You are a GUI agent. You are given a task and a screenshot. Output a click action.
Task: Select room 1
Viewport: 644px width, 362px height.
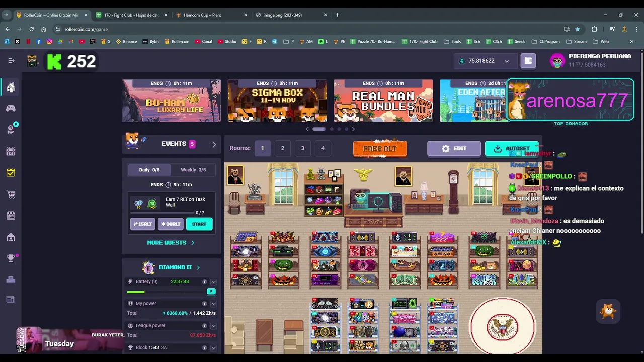(262, 148)
